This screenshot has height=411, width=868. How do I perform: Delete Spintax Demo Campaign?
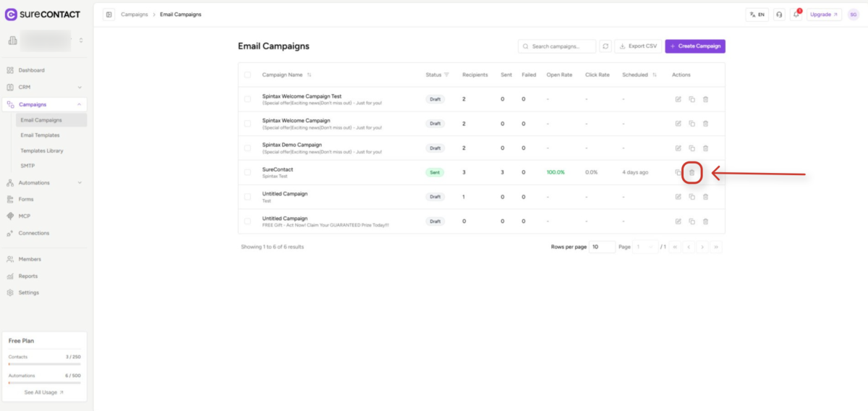pos(705,148)
